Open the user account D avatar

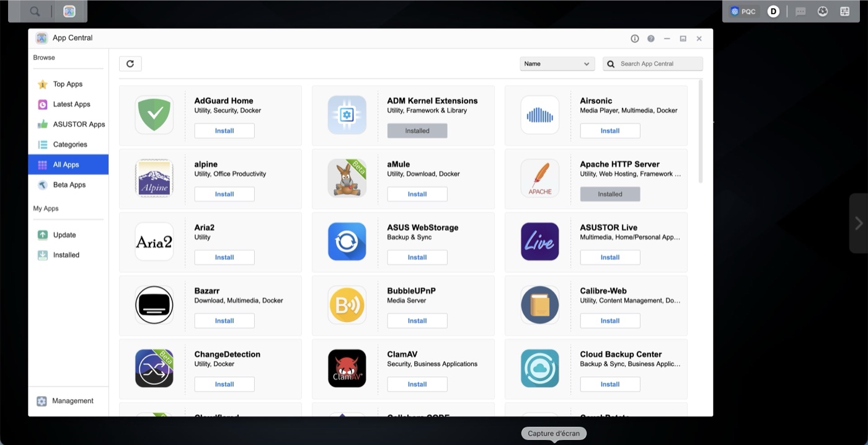tap(773, 11)
